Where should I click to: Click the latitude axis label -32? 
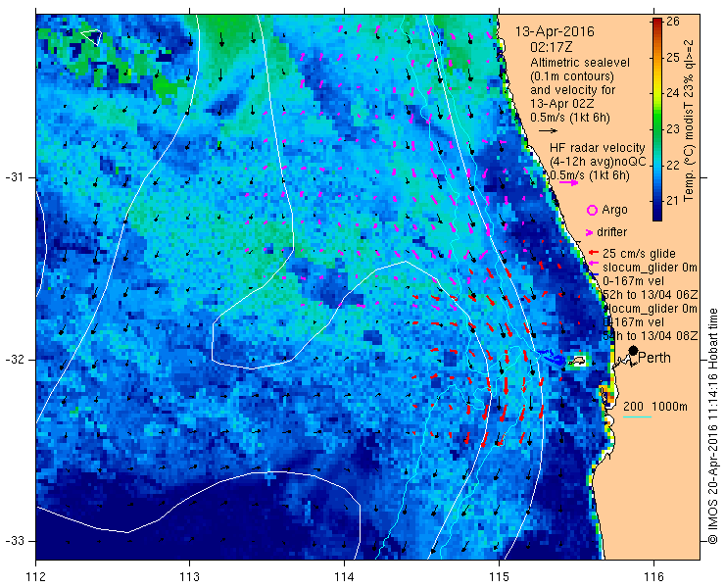[14, 360]
